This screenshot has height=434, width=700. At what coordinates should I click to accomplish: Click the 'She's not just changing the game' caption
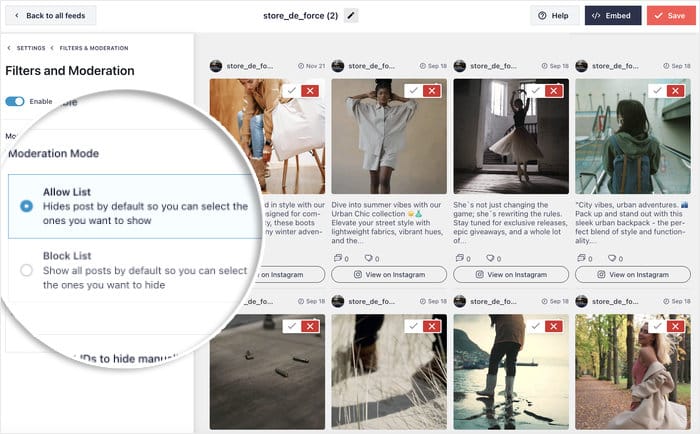(510, 222)
